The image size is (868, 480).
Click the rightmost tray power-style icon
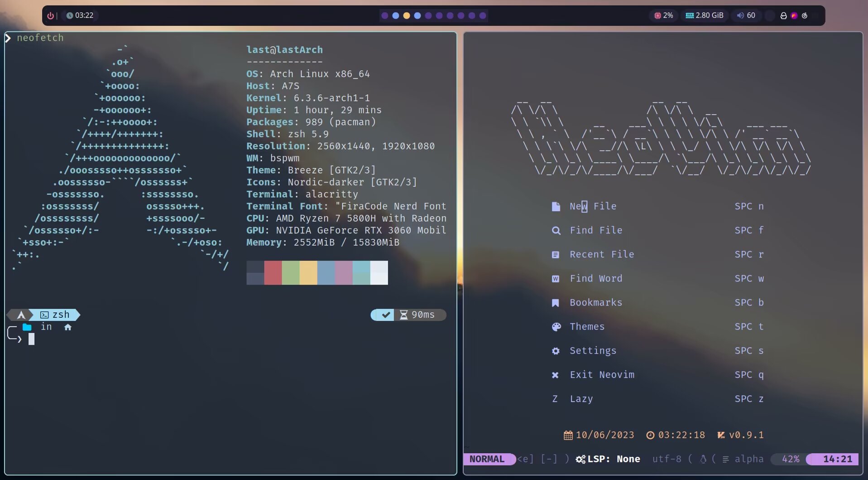tap(805, 15)
